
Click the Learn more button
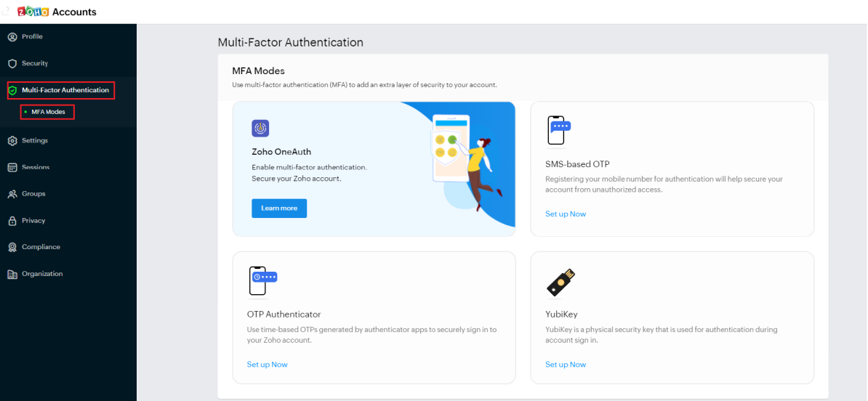(x=279, y=208)
